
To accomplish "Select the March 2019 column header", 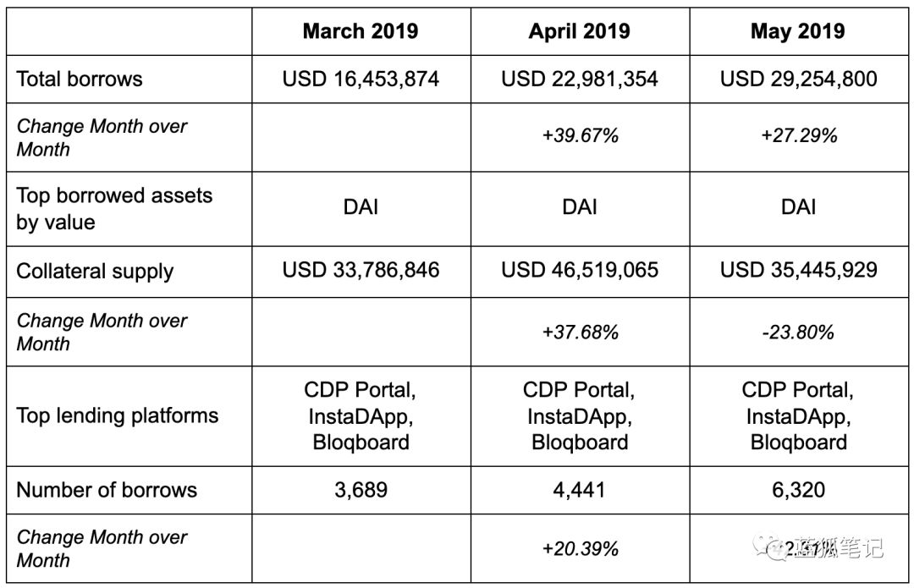I will pyautogui.click(x=361, y=31).
